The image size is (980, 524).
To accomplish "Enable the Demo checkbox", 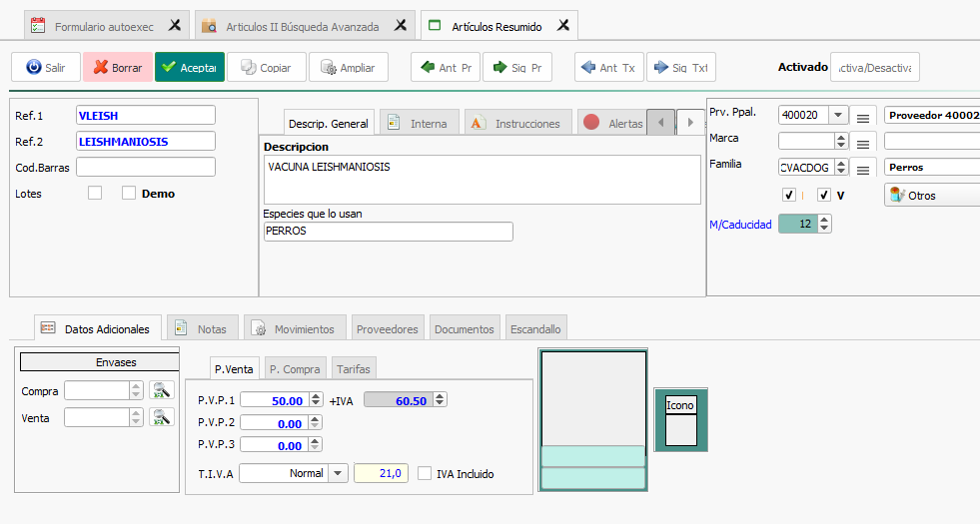I will pyautogui.click(x=129, y=193).
